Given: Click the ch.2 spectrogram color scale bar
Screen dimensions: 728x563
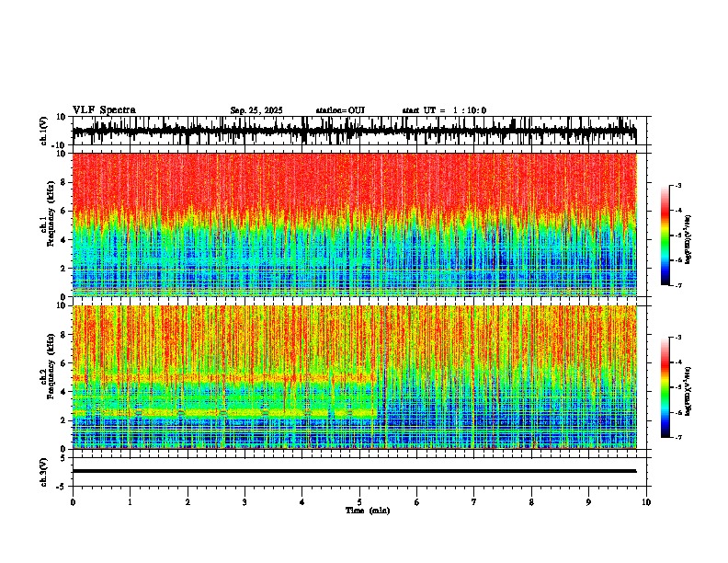Looking at the screenshot, I should coord(665,387).
